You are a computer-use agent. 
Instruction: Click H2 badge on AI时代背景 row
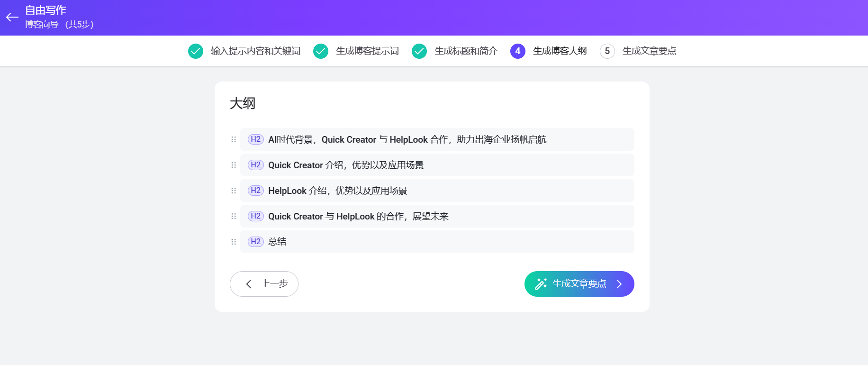(x=256, y=139)
